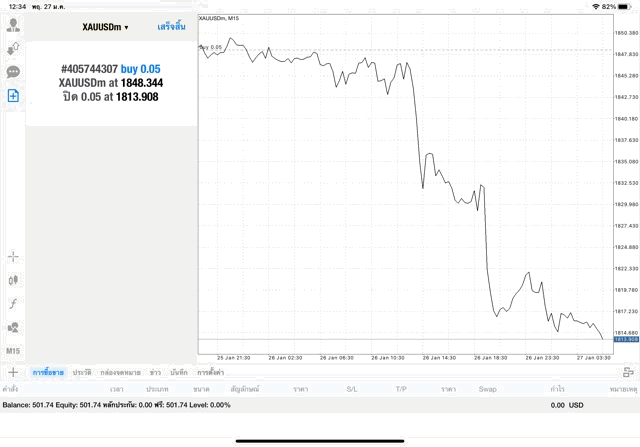Screen dimensions: 640x447
Task: Open the chart objects shapes icon
Action: coord(14,327)
